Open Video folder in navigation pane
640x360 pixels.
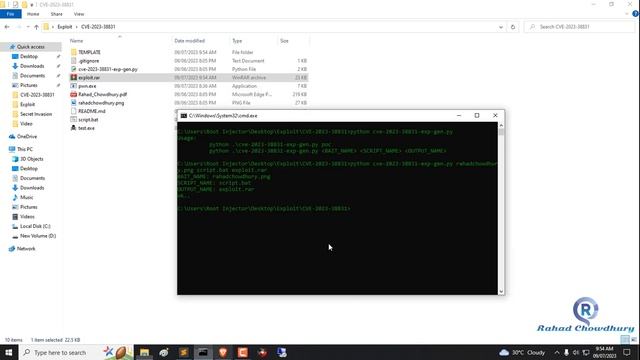26,124
